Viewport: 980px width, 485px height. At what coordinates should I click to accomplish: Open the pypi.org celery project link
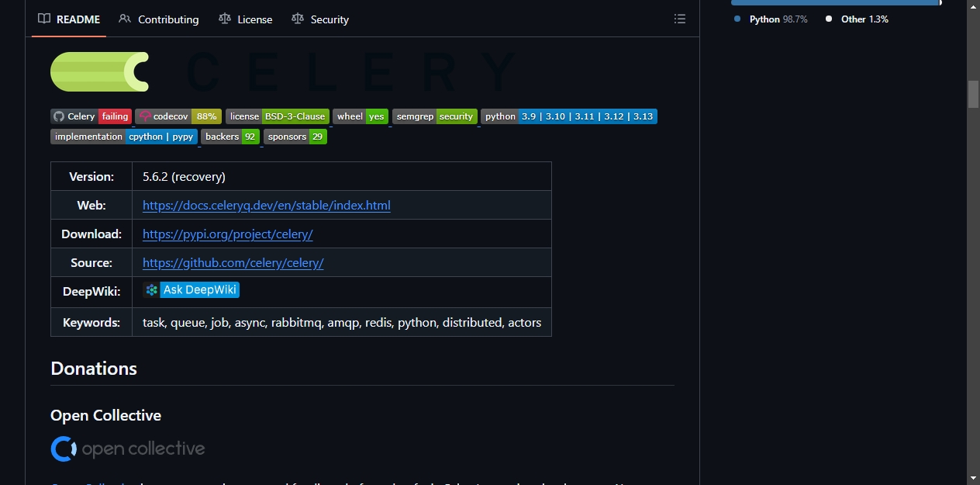228,234
